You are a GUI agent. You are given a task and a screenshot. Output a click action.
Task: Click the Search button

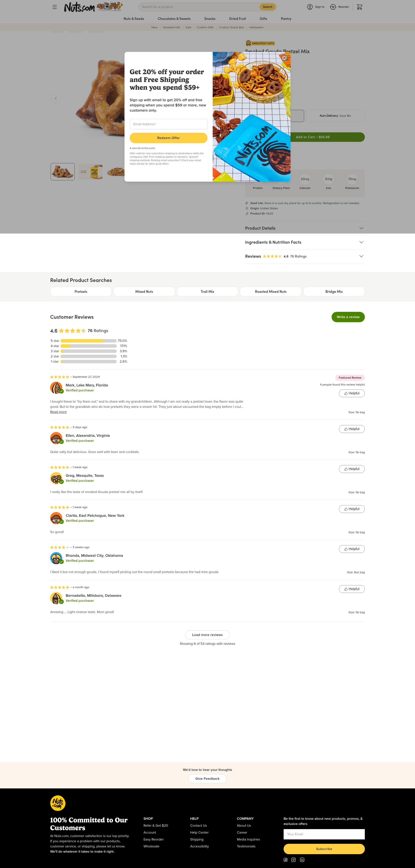pyautogui.click(x=267, y=7)
